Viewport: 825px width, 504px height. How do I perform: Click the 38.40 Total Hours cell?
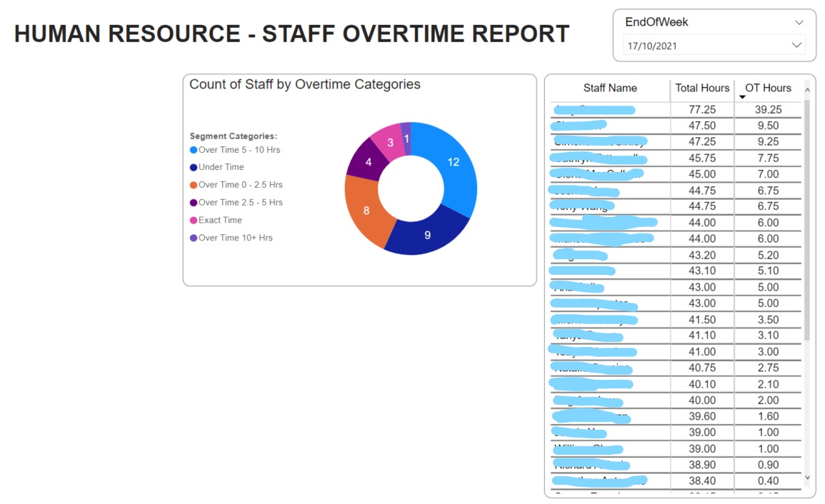tap(702, 481)
